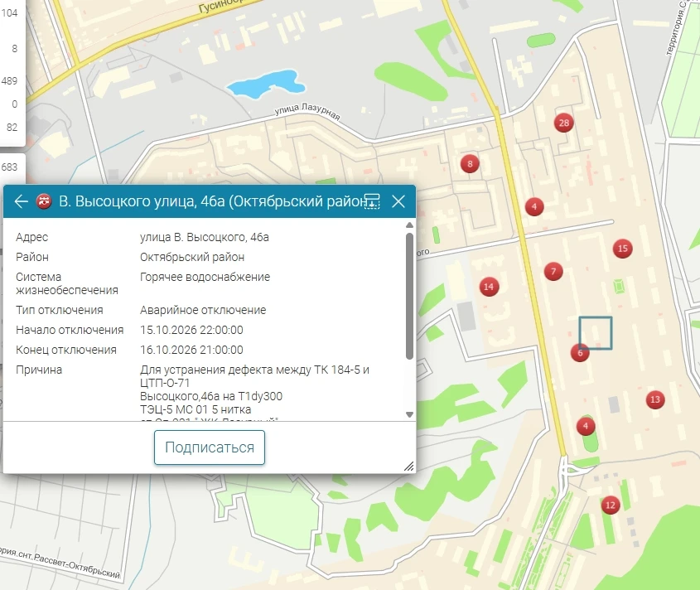Click the popup resize handle corner

(409, 467)
